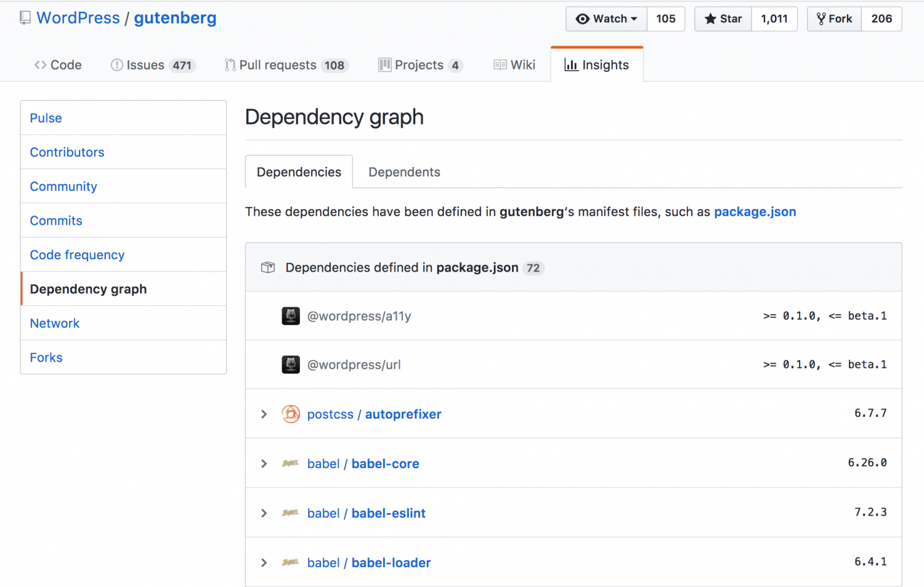This screenshot has width=924, height=587.
Task: Star the gutenberg repository
Action: 723,19
